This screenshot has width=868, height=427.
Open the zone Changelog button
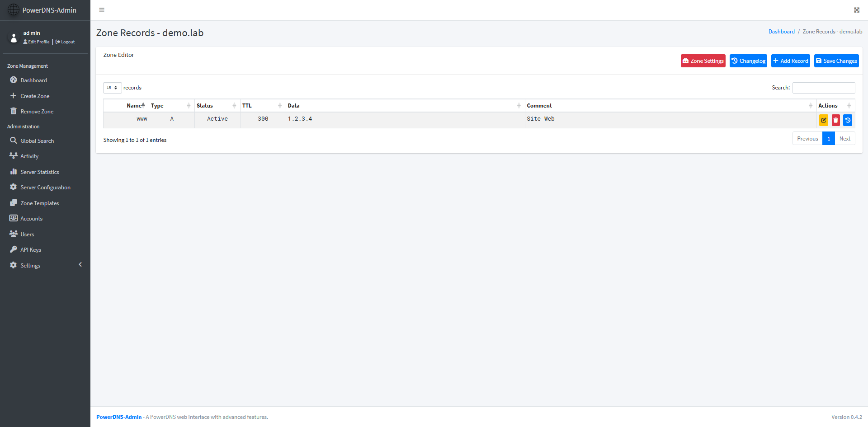click(748, 61)
